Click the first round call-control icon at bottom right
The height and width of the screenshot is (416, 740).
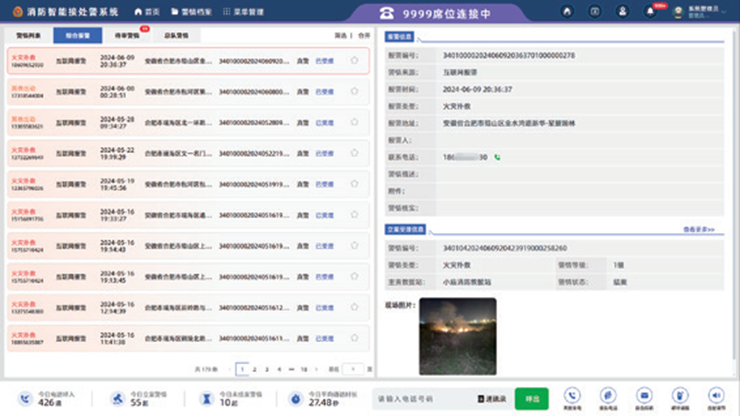(x=572, y=395)
